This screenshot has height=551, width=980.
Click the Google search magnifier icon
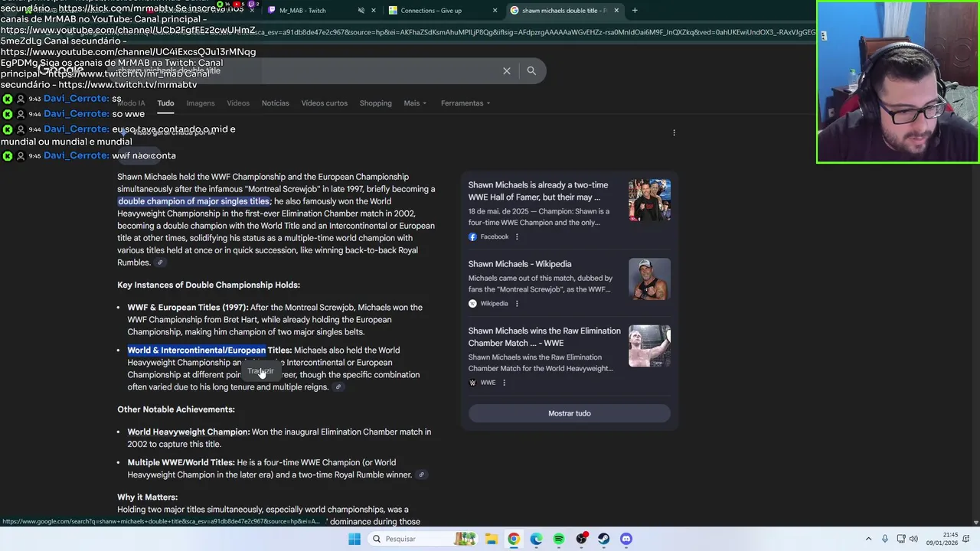point(531,70)
